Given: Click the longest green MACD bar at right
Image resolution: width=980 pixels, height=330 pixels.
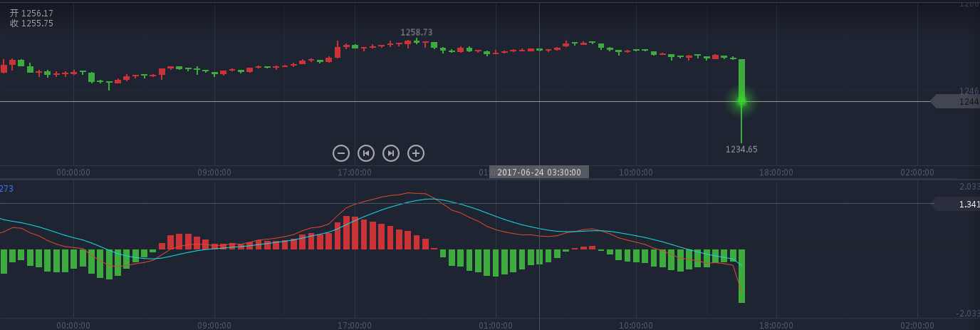Looking at the screenshot, I should point(741,276).
